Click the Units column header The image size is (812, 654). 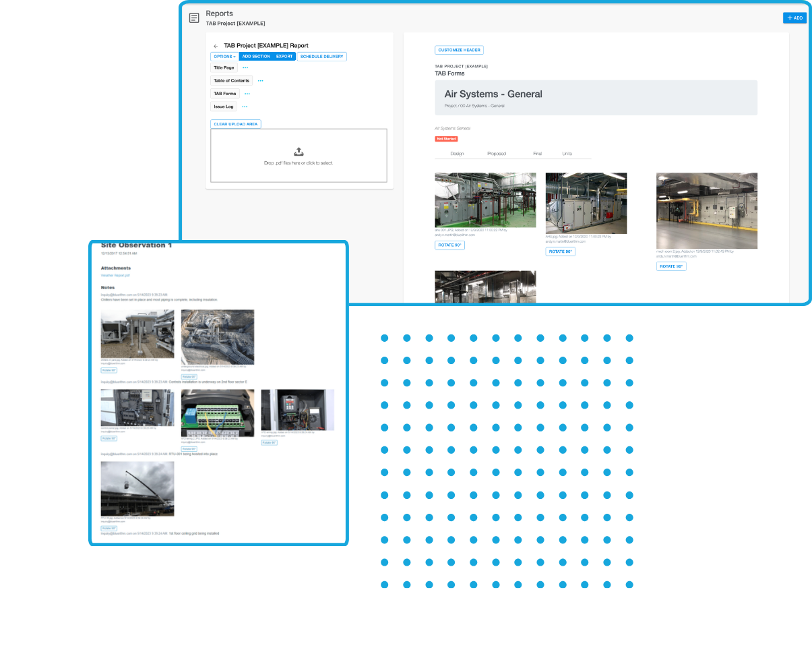coord(567,154)
